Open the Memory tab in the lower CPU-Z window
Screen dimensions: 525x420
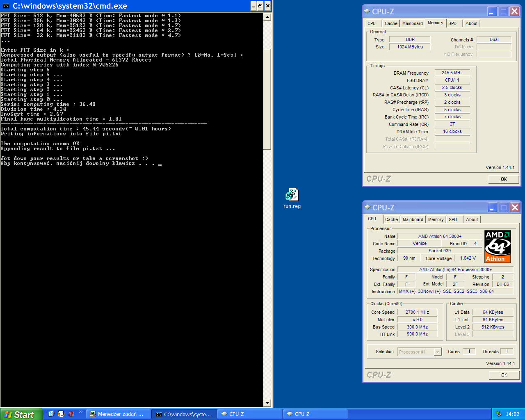click(436, 219)
